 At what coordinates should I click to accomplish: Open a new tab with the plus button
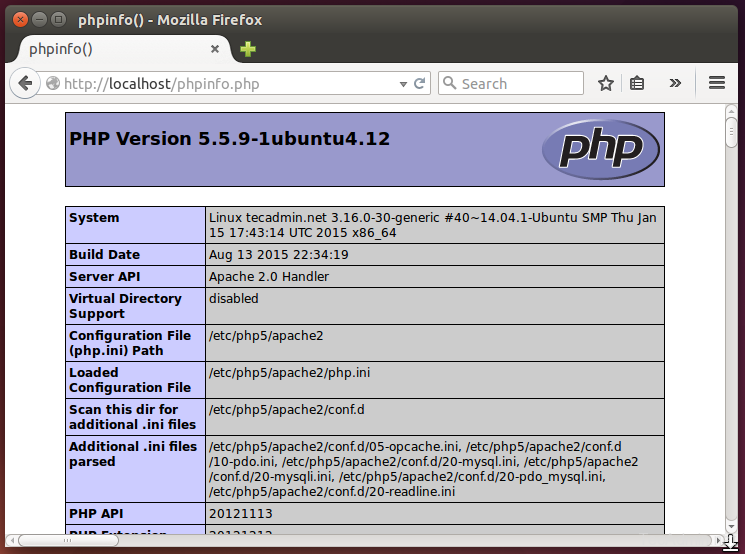247,49
